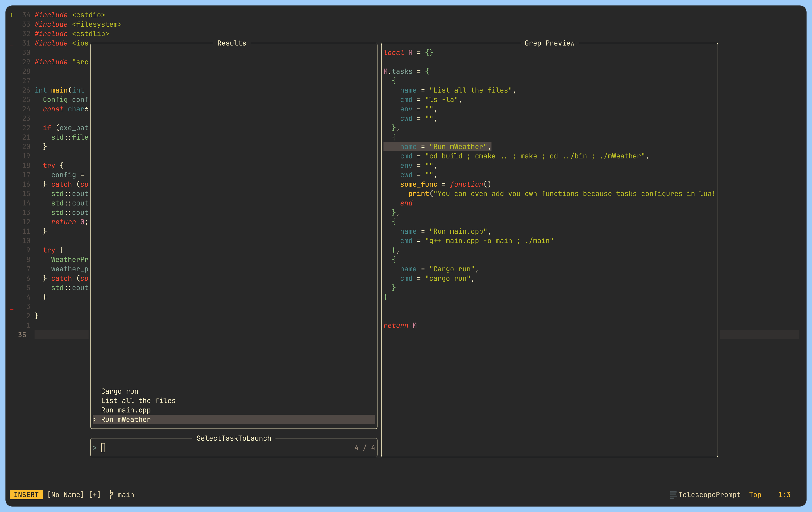This screenshot has width=812, height=512.
Task: Click the 1:3 cursor position indicator
Action: (784, 494)
